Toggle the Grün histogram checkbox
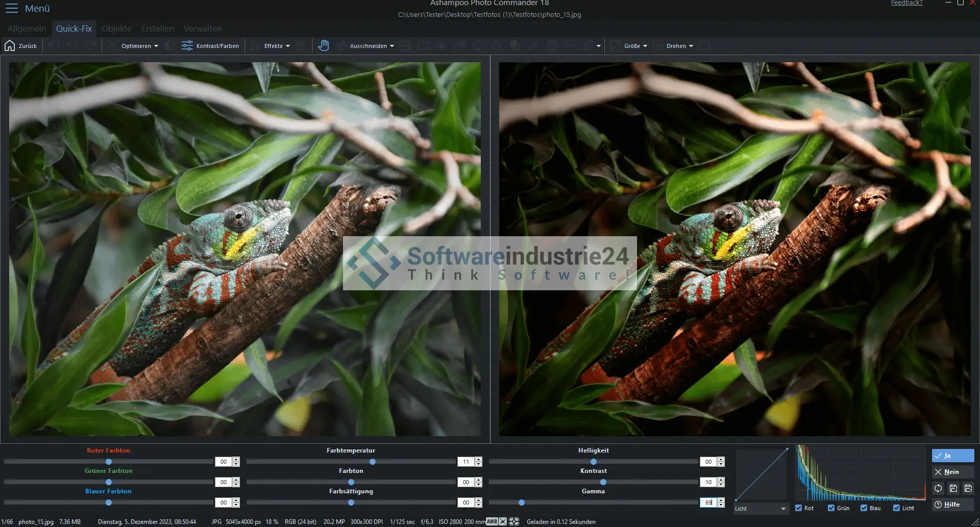 831,508
